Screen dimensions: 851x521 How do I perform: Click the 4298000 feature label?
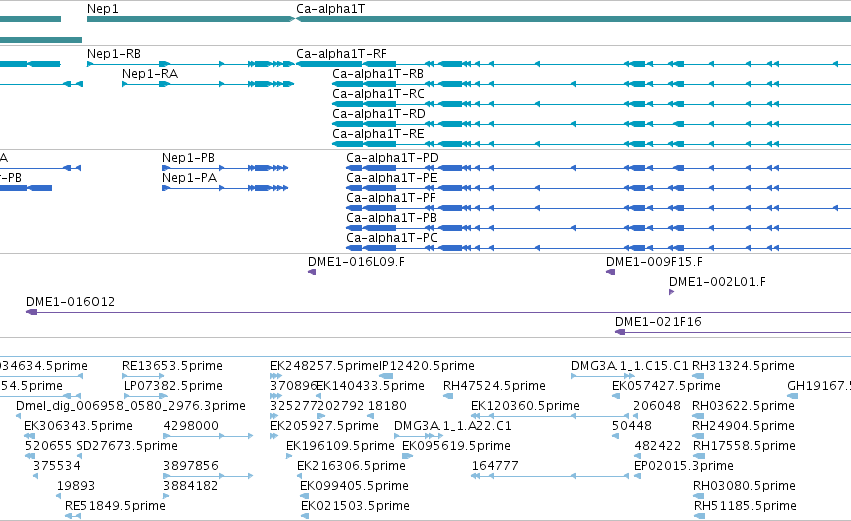(x=191, y=427)
